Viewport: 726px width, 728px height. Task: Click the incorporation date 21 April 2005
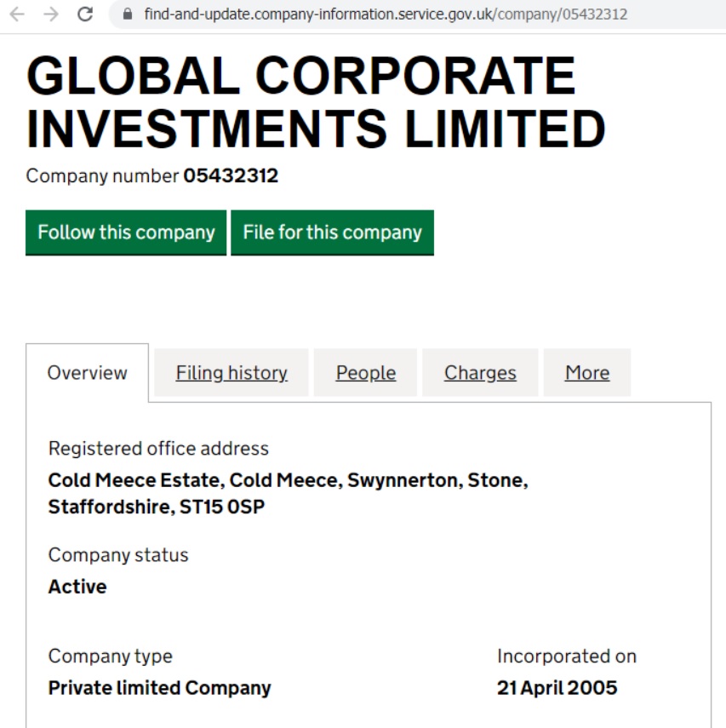point(557,688)
